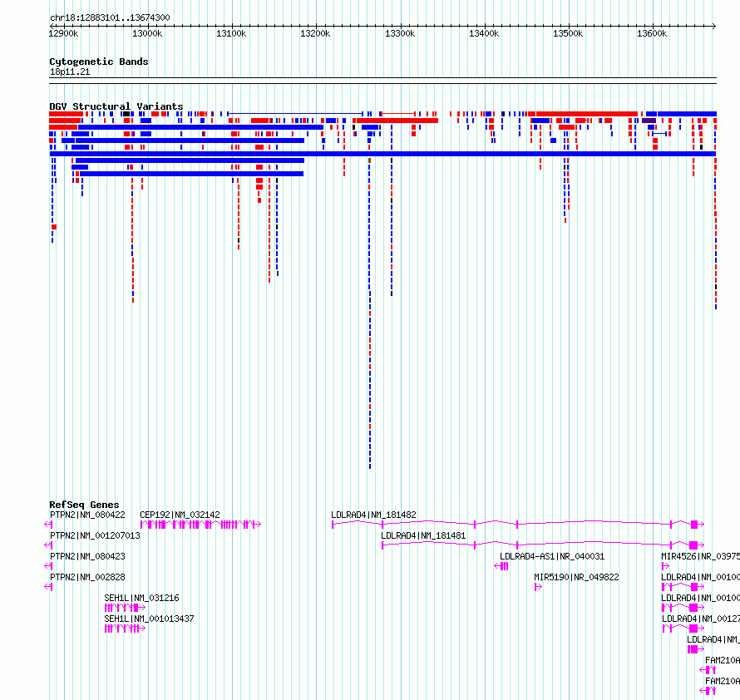Open the PTPN2|NM_080422 gene label
The width and height of the screenshot is (740, 700).
87,515
